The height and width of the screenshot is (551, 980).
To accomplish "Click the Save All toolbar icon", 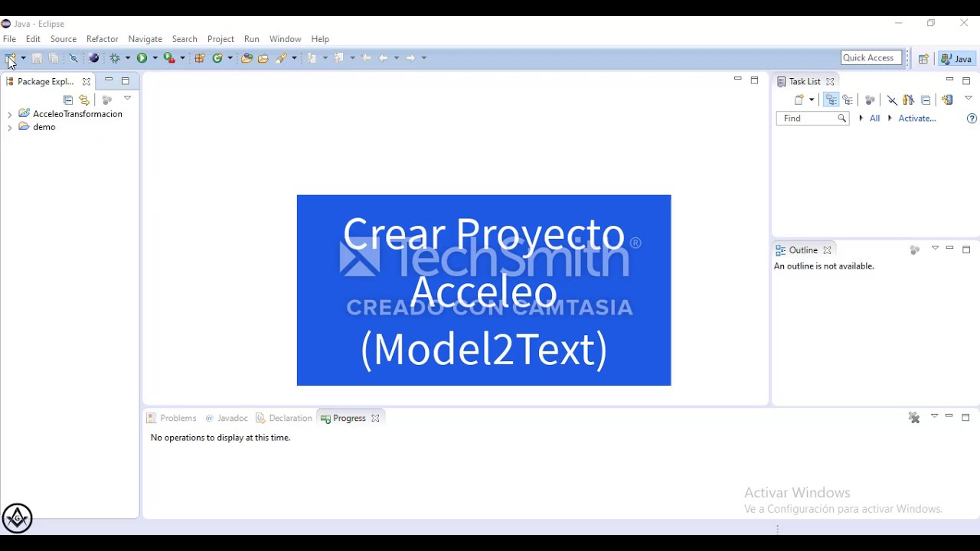I will click(x=54, y=58).
